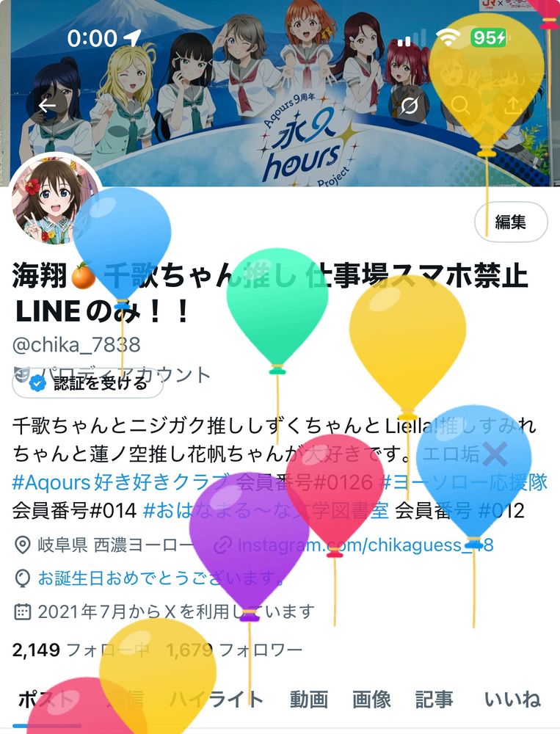This screenshot has width=560, height=734.
Task: Open the Grok slashed-circle icon
Action: click(410, 106)
